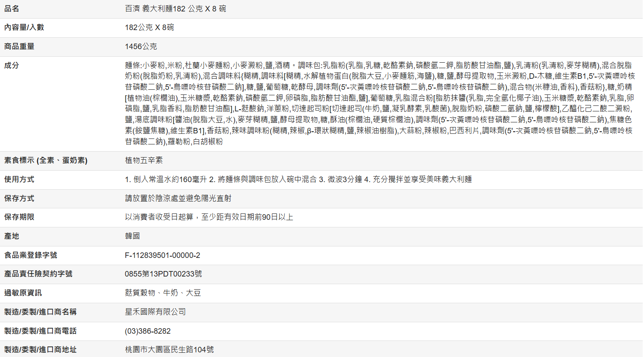Select the 1456公克 product weight value
The width and height of the screenshot is (644, 357).
tap(141, 47)
